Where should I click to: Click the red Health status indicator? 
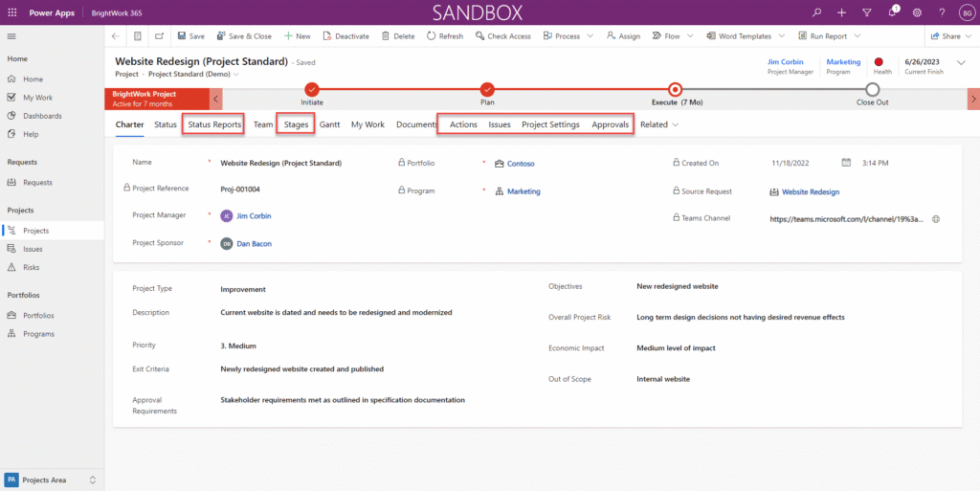(x=879, y=62)
